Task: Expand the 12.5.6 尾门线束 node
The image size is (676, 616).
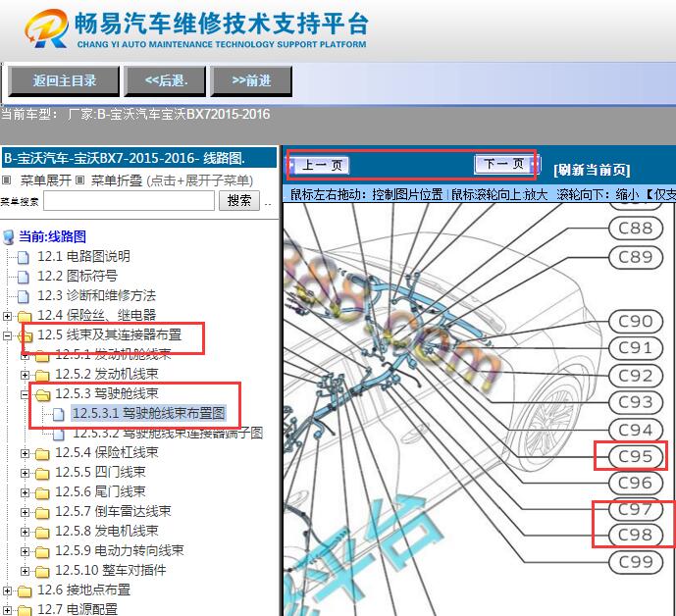Action: tap(25, 492)
